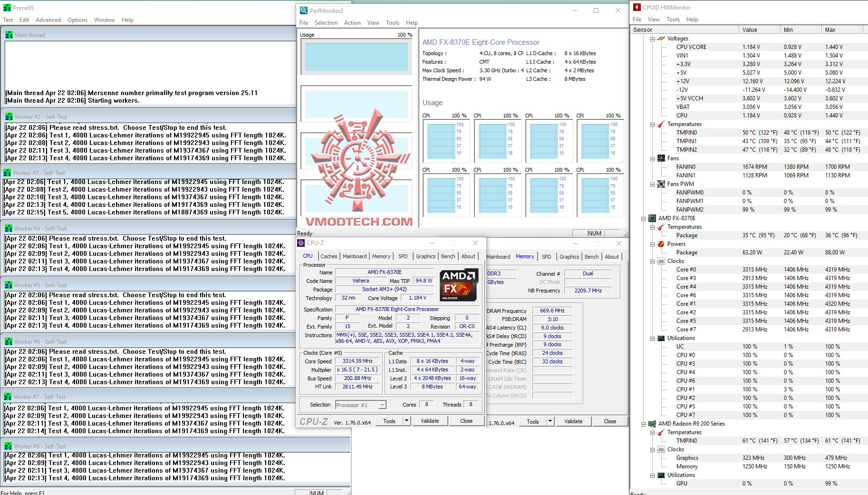
Task: Open the Bench tab in front CPU-Z window
Action: pos(448,256)
